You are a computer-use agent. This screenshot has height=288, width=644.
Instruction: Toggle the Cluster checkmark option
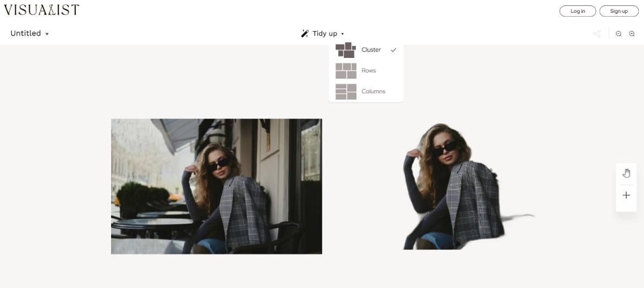tap(393, 50)
